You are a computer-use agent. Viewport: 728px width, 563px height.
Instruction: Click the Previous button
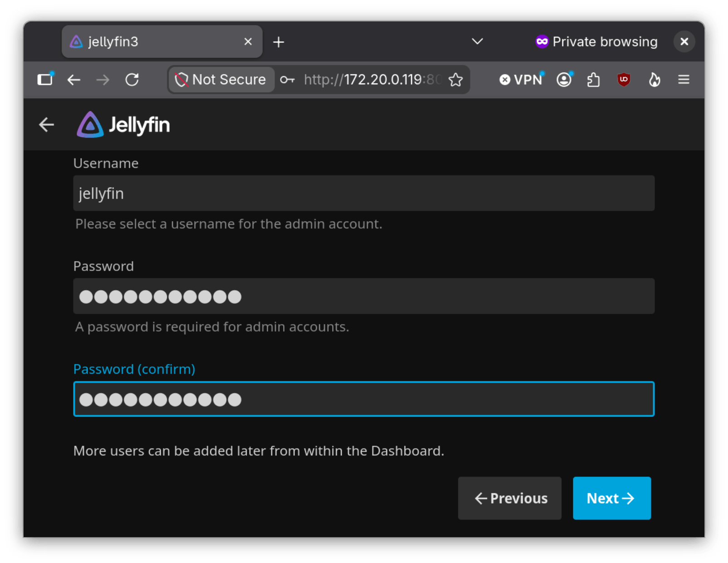click(510, 498)
